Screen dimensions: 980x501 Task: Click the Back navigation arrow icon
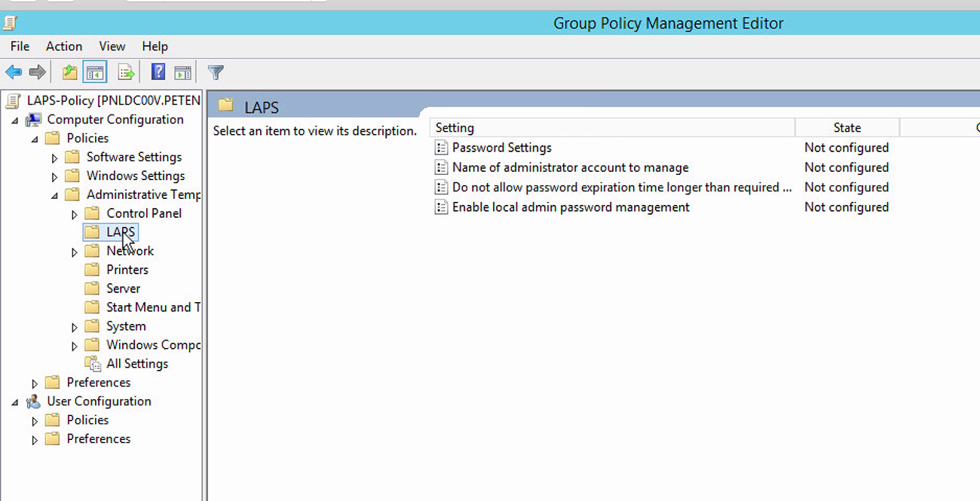(x=13, y=72)
